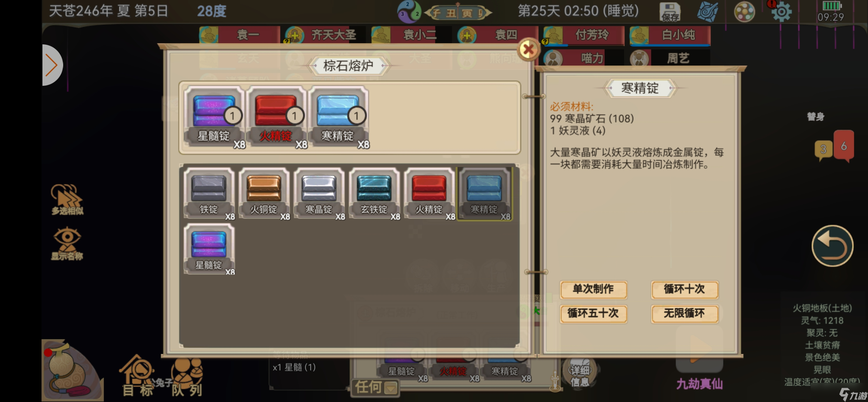Click the 保存 save disk icon
868x402 pixels.
click(670, 12)
